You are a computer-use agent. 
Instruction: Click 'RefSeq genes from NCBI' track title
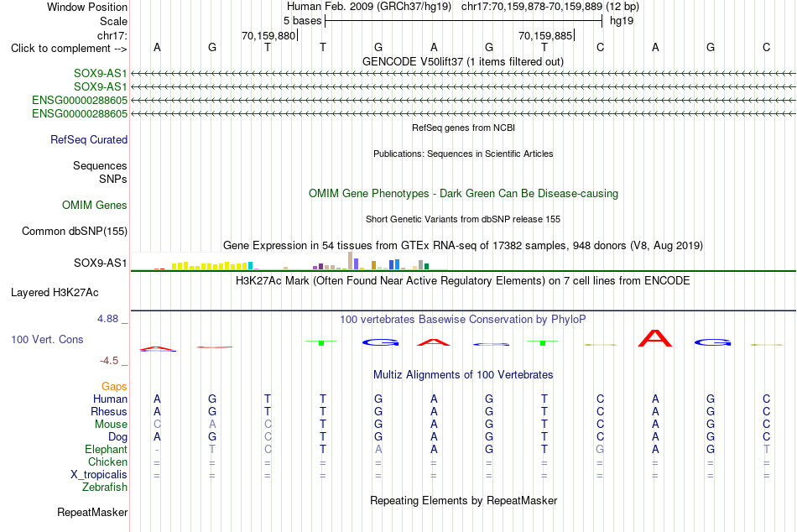point(464,128)
